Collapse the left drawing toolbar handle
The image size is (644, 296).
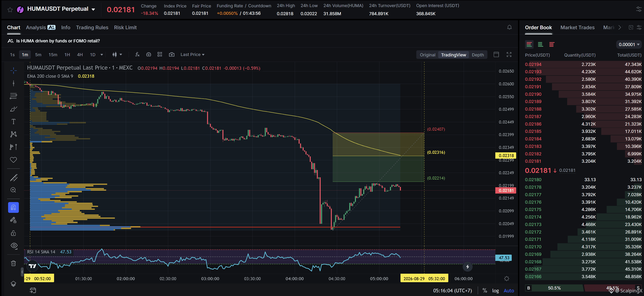pyautogui.click(x=22, y=272)
